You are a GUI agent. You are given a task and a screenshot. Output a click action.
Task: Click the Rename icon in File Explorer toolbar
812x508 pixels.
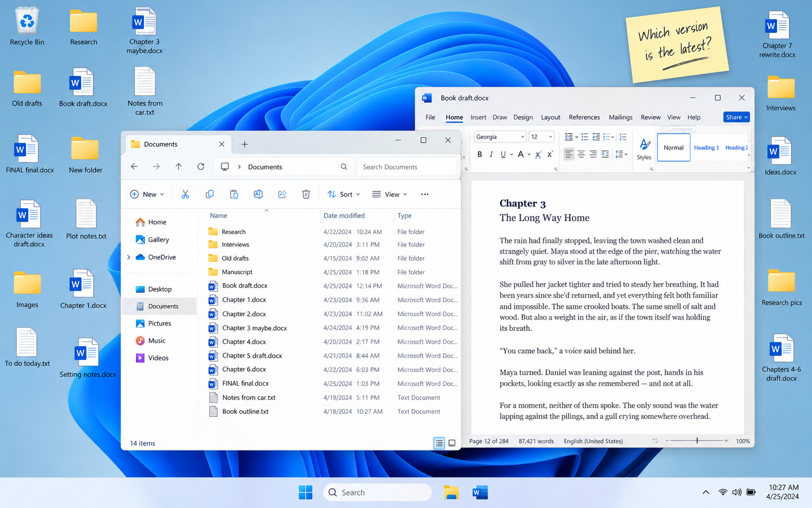(258, 194)
